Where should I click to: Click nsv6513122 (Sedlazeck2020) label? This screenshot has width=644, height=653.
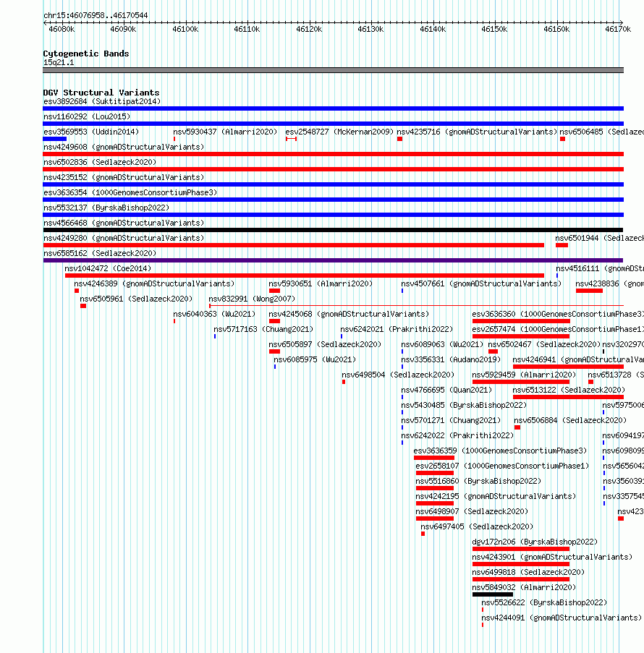(x=569, y=390)
